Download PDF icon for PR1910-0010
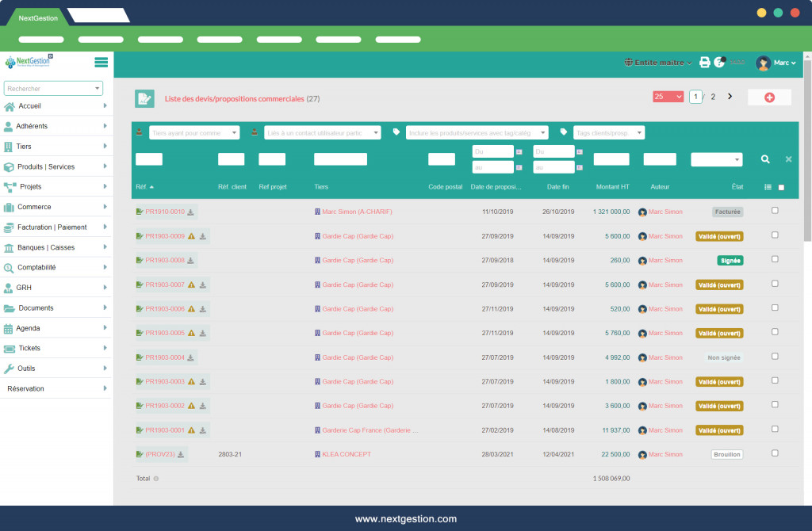812x531 pixels. [191, 212]
